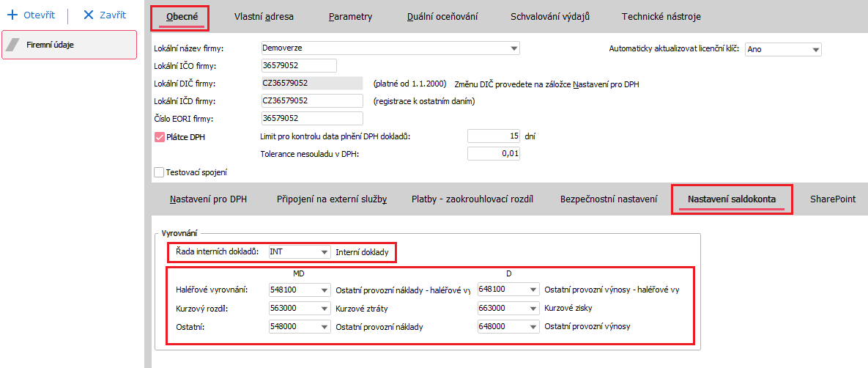Open the Technické nástroje tab
Screen dimensions: 868x368
[661, 17]
